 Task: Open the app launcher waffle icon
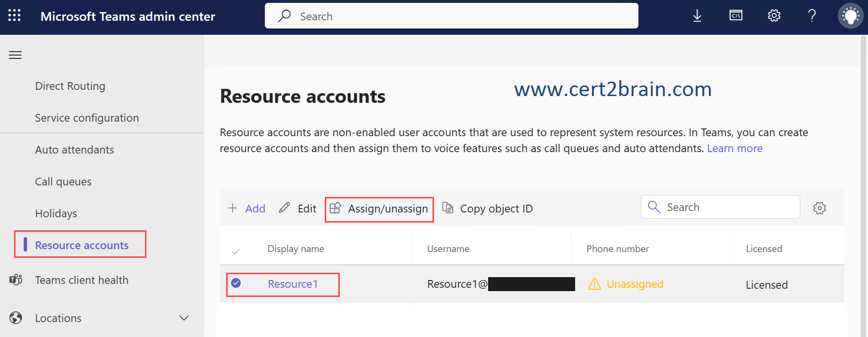14,15
